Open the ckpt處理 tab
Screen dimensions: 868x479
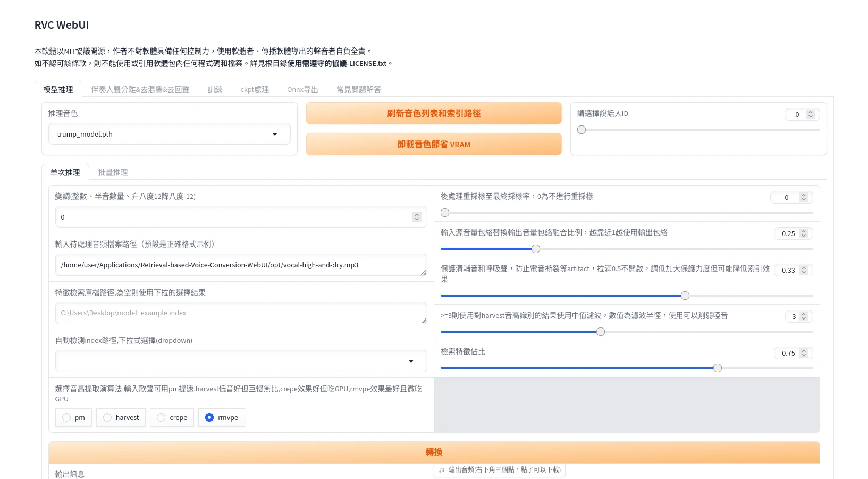(x=255, y=89)
